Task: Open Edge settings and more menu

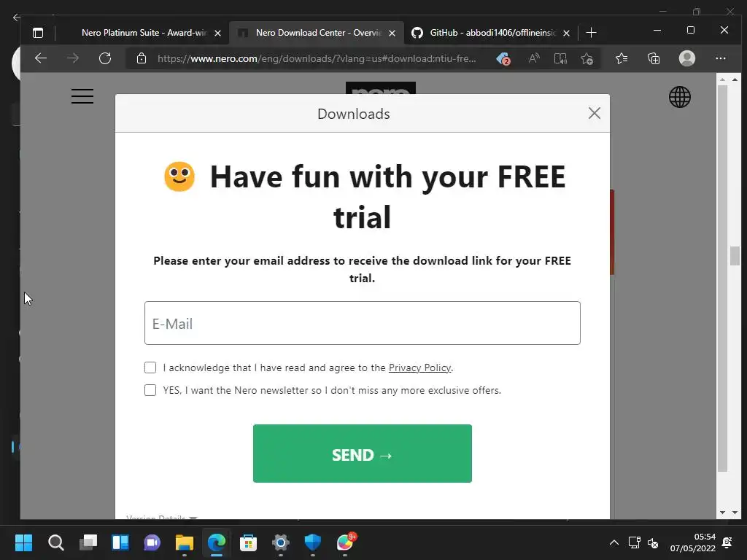Action: point(720,58)
